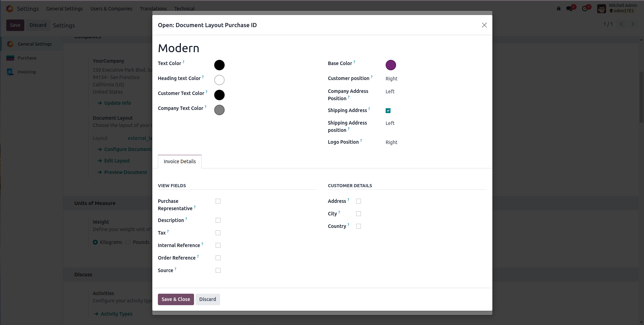Select the Purchase icon in the sidebar
Screen dimensions: 644x325
tap(10, 58)
